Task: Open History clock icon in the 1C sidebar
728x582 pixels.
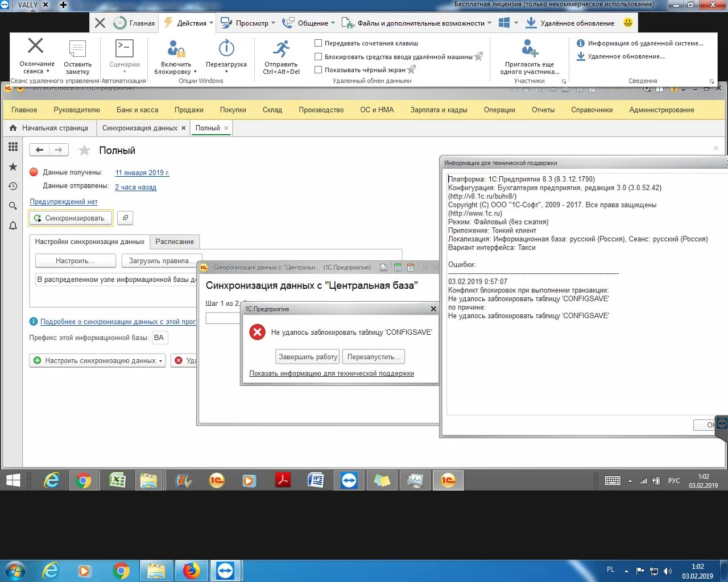Action: (13, 186)
